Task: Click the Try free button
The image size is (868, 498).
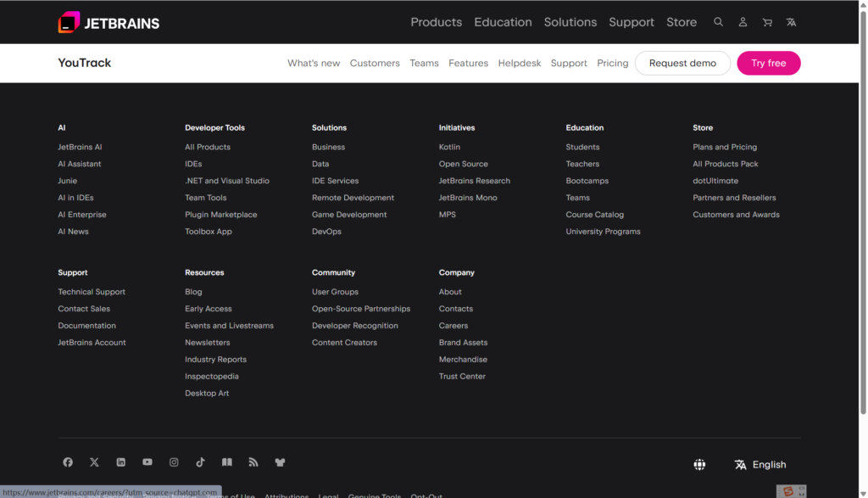Action: (768, 63)
